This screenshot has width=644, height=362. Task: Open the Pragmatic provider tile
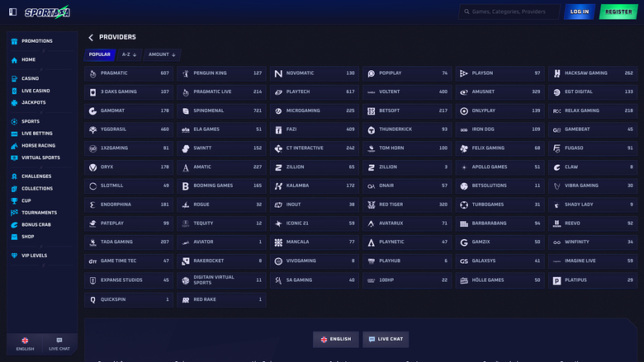[x=129, y=73]
